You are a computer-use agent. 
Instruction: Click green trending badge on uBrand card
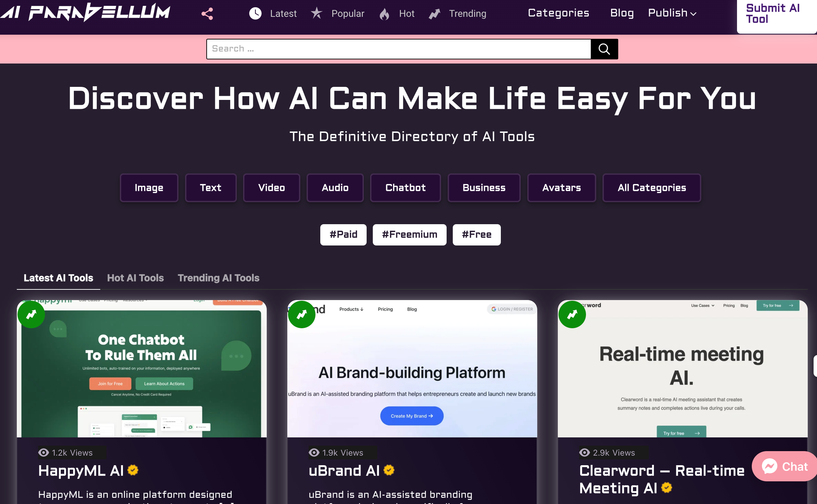point(302,314)
